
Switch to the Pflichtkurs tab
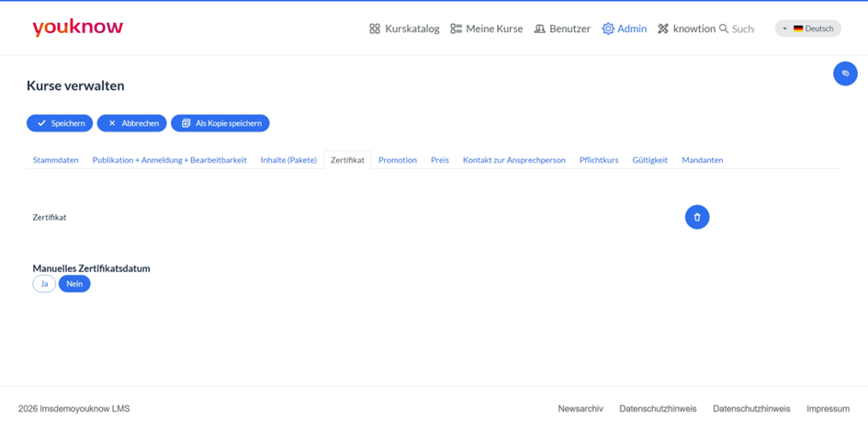coord(599,160)
